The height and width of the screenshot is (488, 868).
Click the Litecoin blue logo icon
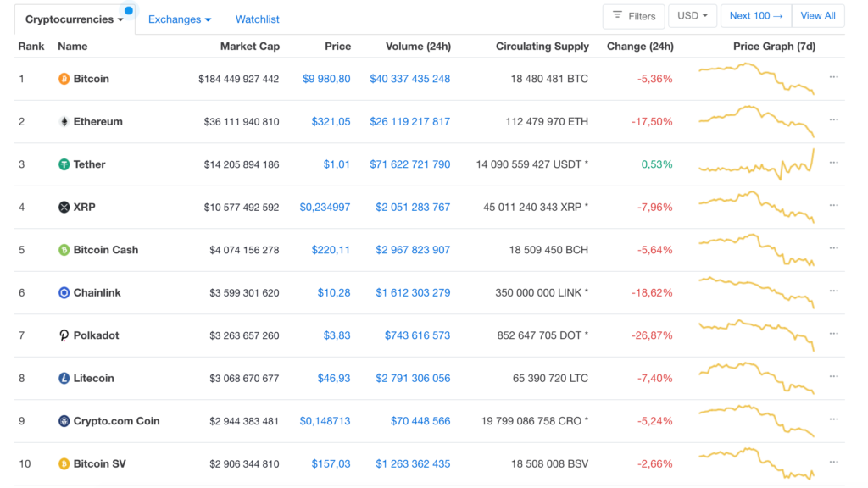(x=64, y=379)
